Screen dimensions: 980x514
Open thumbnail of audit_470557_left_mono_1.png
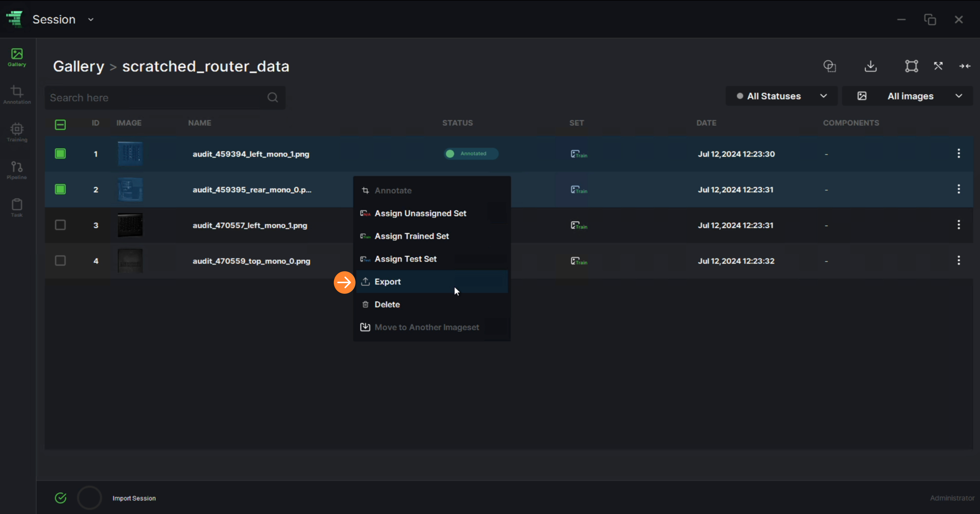coord(130,225)
